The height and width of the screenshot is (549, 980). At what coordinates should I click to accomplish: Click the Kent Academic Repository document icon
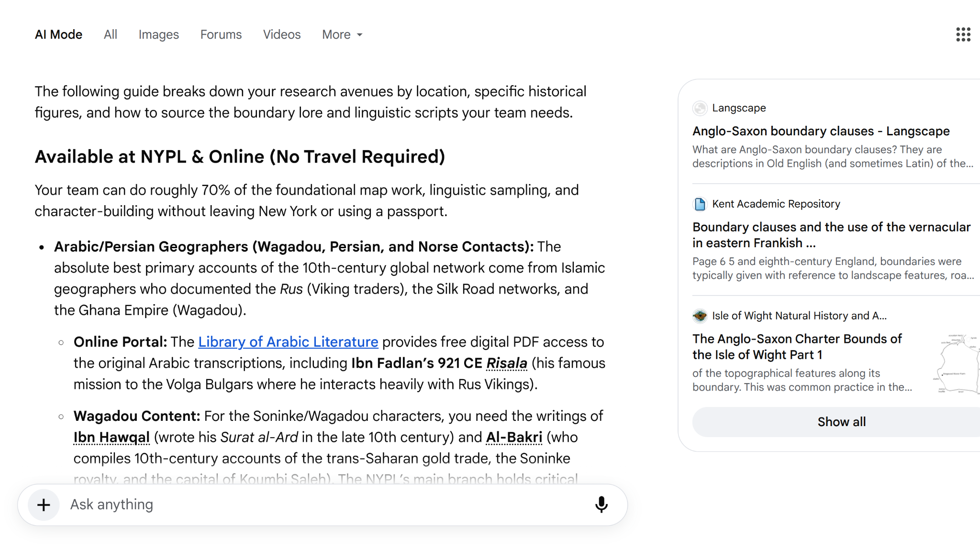pyautogui.click(x=700, y=204)
